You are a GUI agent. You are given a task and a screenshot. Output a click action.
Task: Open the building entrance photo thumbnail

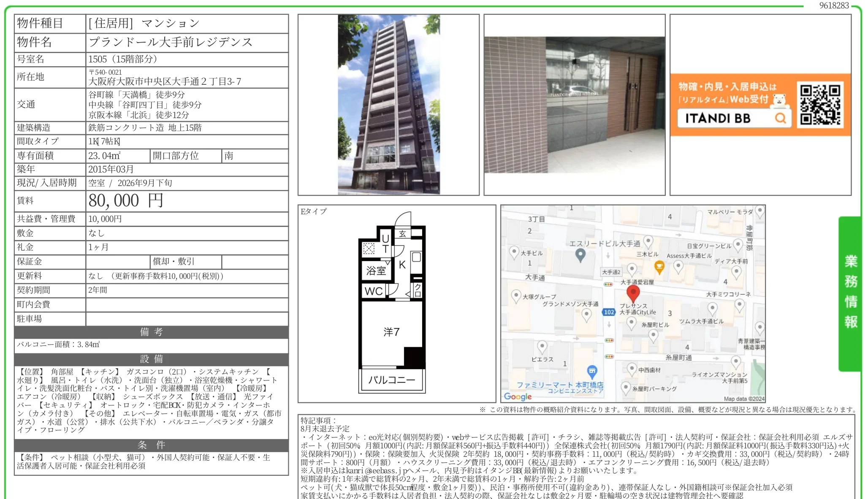(x=574, y=105)
